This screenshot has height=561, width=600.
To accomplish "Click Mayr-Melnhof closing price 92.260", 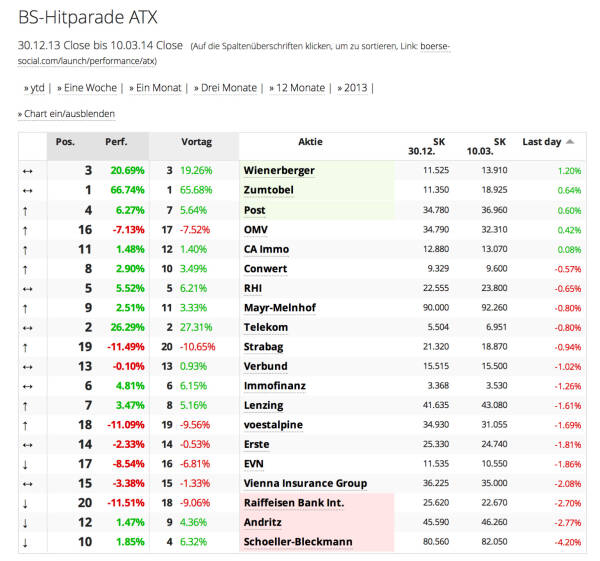I will click(494, 308).
